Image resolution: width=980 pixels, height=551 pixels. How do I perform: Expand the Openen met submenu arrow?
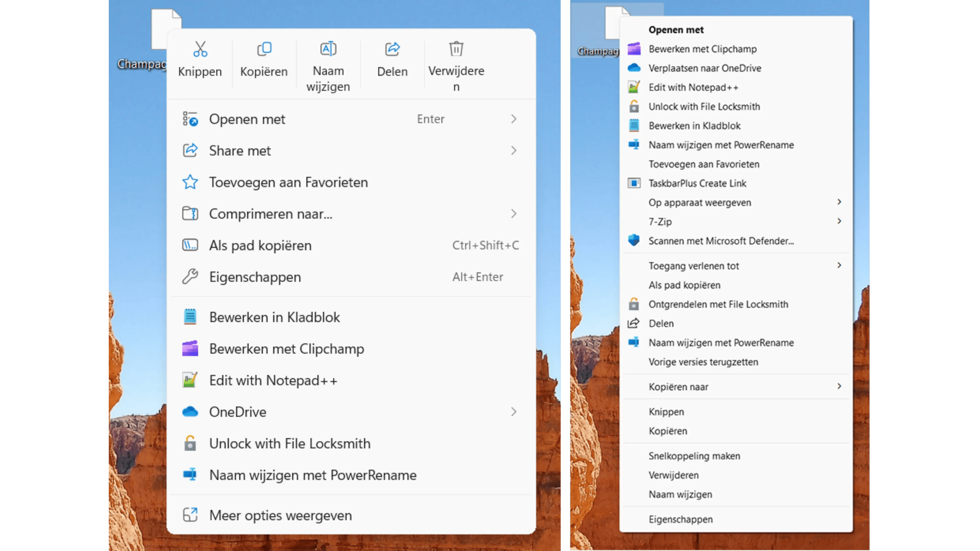(514, 119)
